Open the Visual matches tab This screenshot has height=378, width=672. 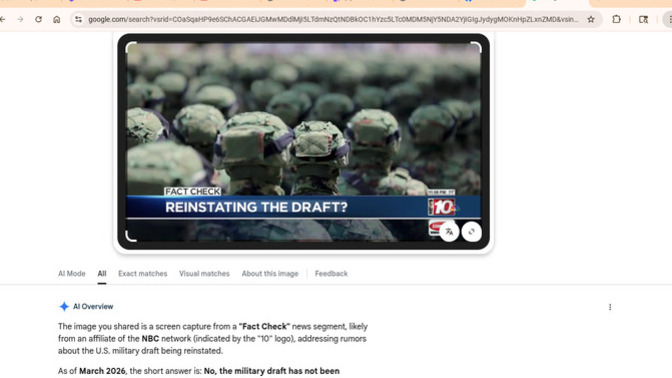pos(204,273)
